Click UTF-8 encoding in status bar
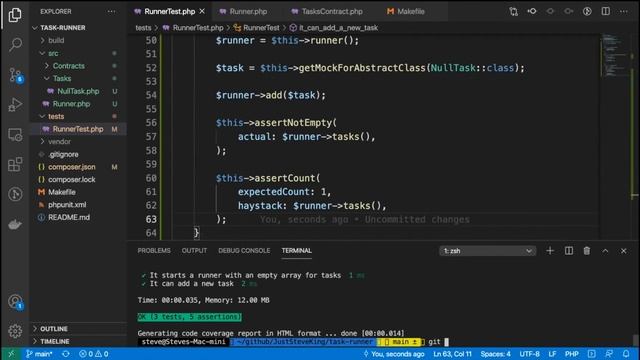 529,354
